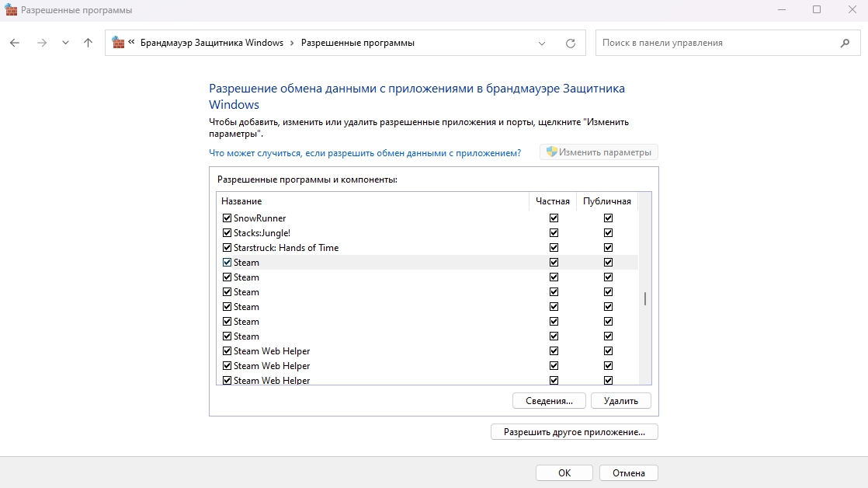Click the title bar firewall window icon
Image resolution: width=868 pixels, height=488 pixels.
pos(11,10)
